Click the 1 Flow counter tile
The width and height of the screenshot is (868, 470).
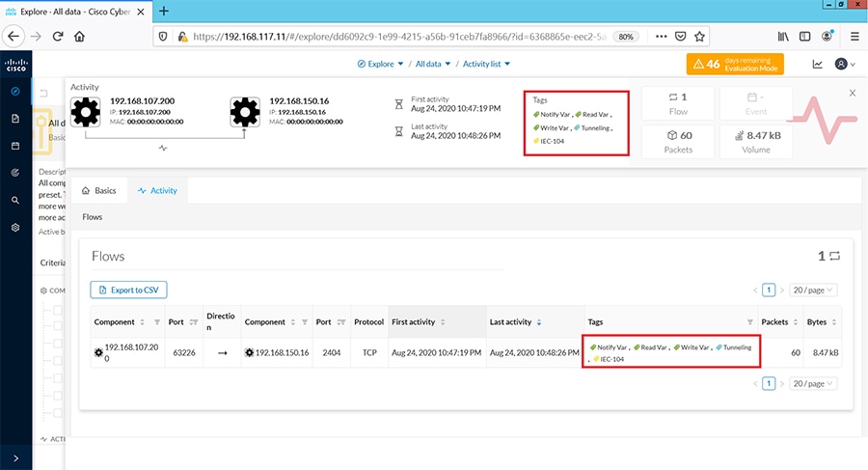point(678,103)
